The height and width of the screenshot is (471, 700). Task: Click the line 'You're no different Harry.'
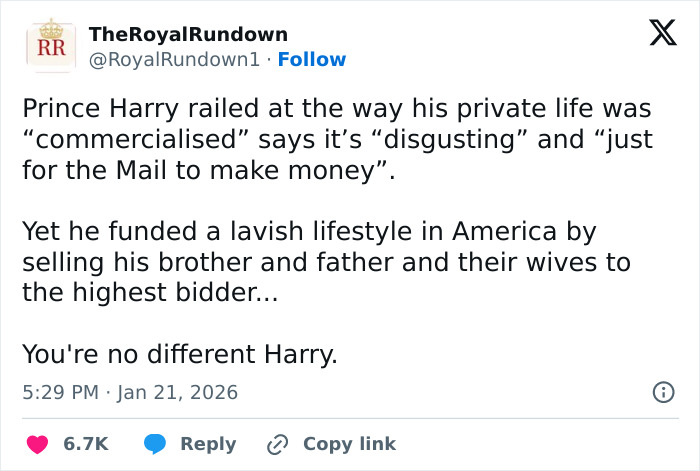pos(180,354)
